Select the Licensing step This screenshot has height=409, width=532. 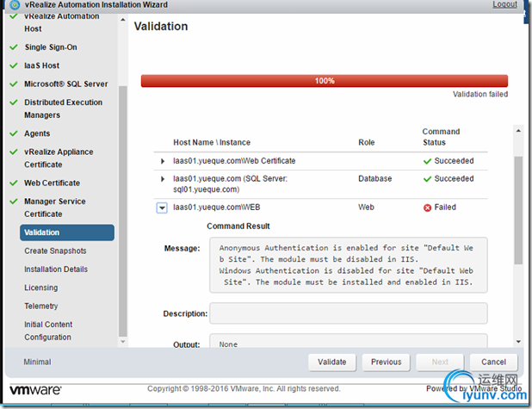[x=41, y=288]
